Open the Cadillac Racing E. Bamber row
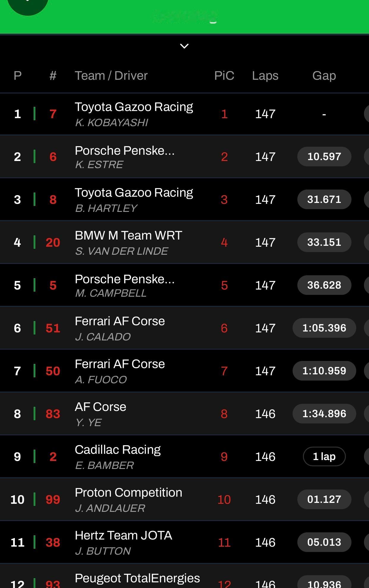Image resolution: width=369 pixels, height=588 pixels. [117, 456]
